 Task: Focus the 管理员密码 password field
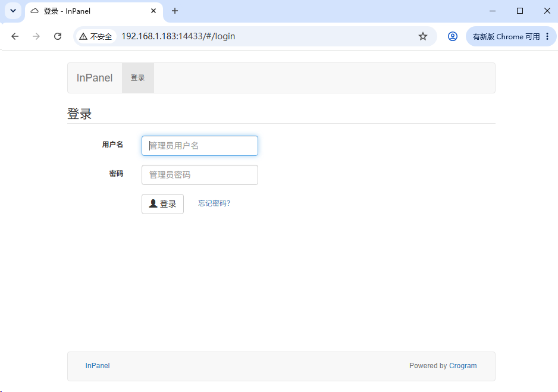tap(200, 175)
